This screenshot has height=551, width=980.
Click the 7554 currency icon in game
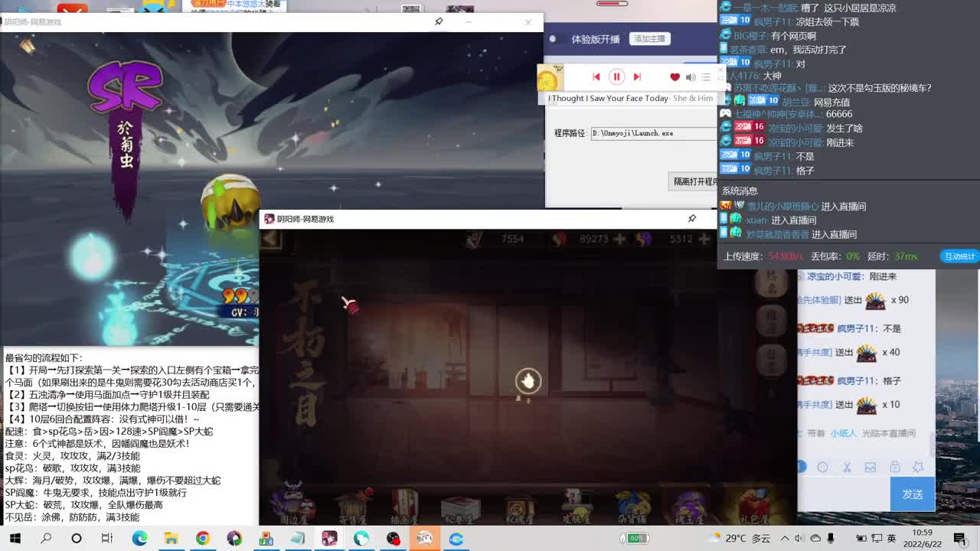tap(475, 240)
